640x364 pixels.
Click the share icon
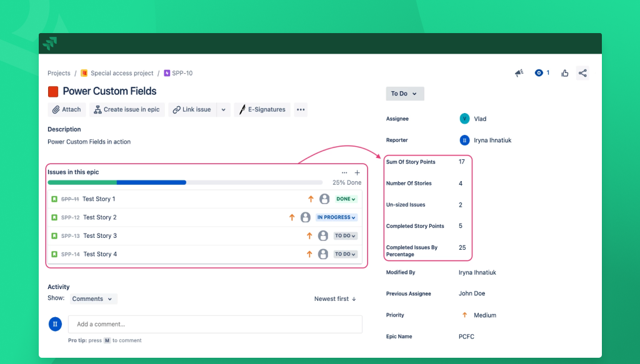582,73
